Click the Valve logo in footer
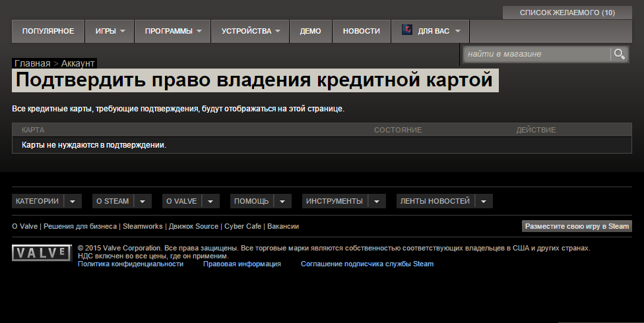 [x=42, y=253]
